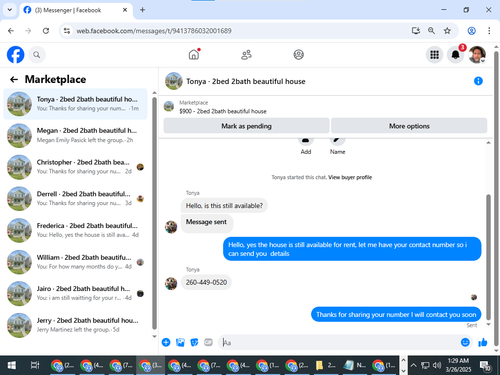Click the 'Thanks for sharing your number' message

(396, 314)
